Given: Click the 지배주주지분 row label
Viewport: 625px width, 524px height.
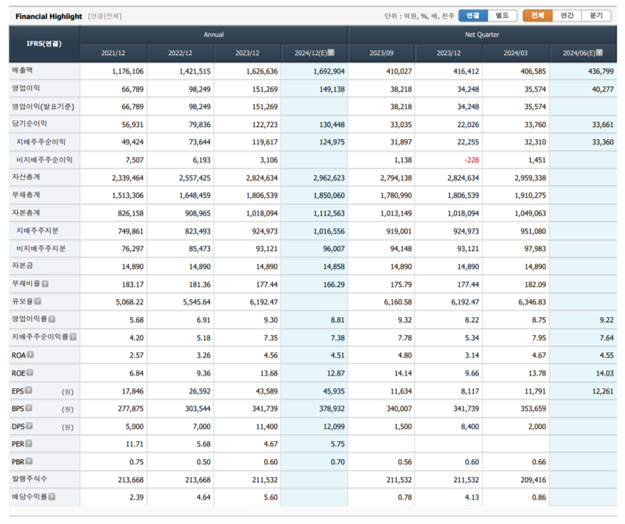Looking at the screenshot, I should 37,231.
